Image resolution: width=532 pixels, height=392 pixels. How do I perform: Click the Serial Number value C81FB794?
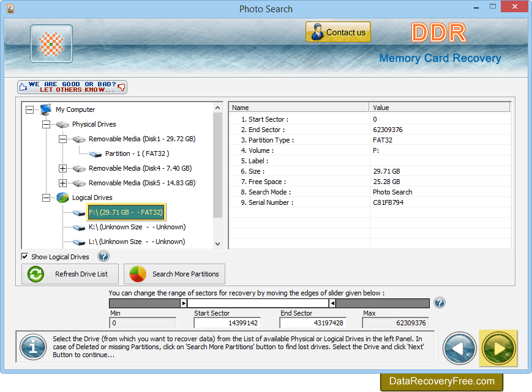click(x=440, y=202)
